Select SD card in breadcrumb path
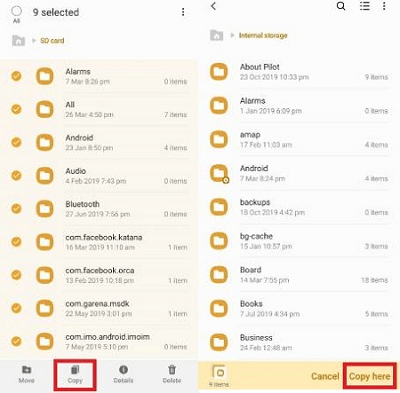Image resolution: width=400 pixels, height=393 pixels. point(52,41)
